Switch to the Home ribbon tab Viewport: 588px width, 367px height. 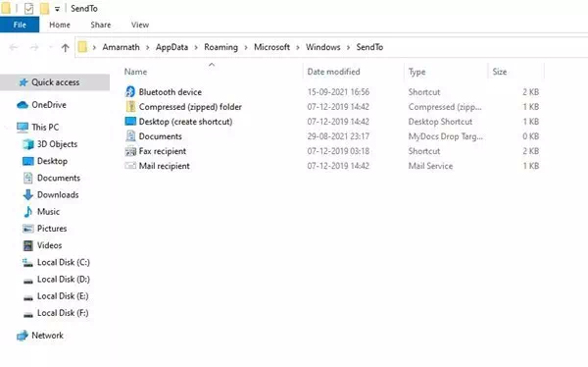pos(60,25)
